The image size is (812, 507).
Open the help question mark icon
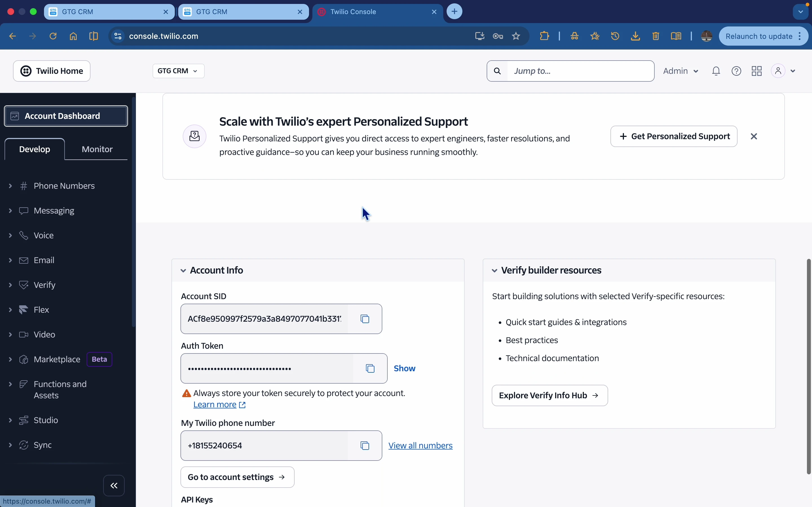[736, 71]
